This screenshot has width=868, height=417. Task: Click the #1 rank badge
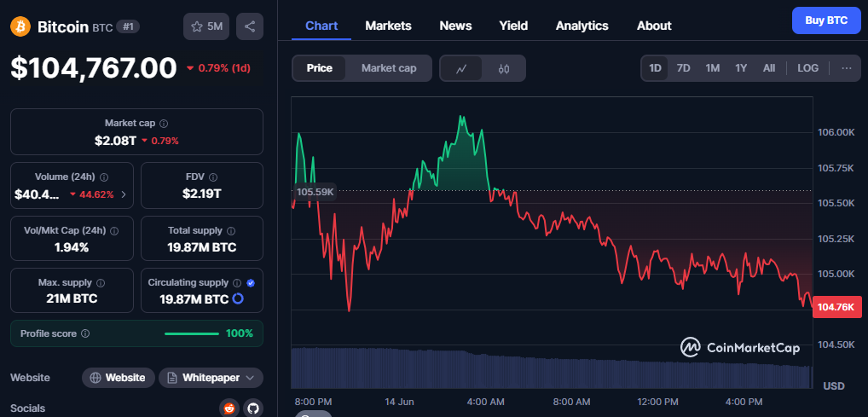pos(128,26)
